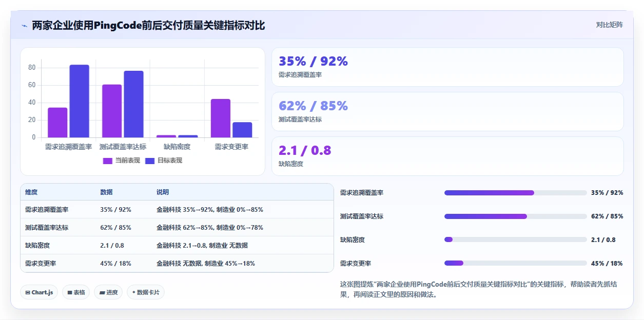Click the blue 测试覆盖率达标 chart bar

pyautogui.click(x=133, y=104)
